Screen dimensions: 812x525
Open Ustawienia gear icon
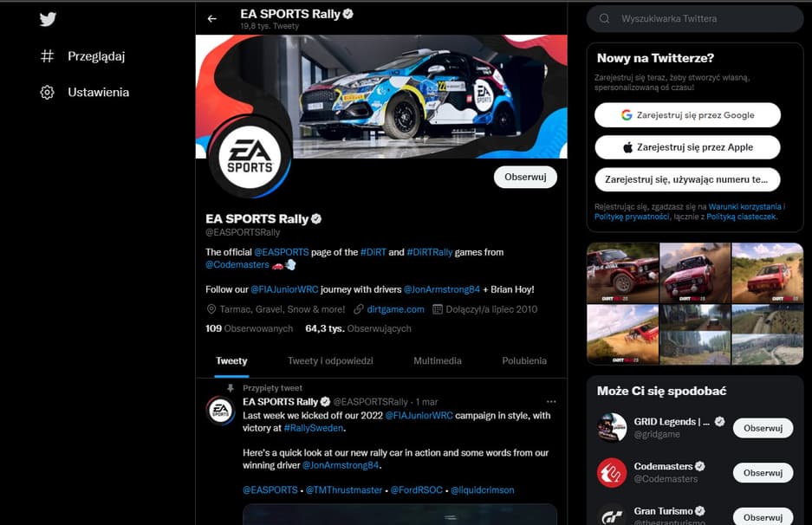[x=47, y=92]
